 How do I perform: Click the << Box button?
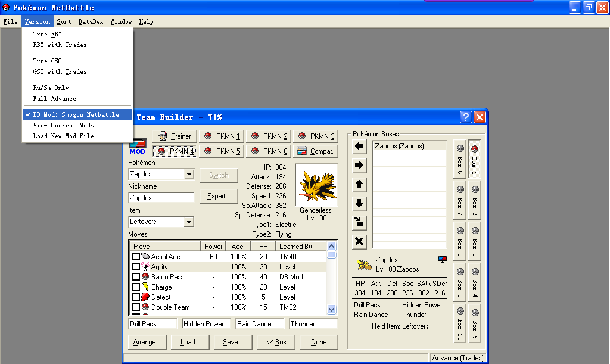(276, 342)
